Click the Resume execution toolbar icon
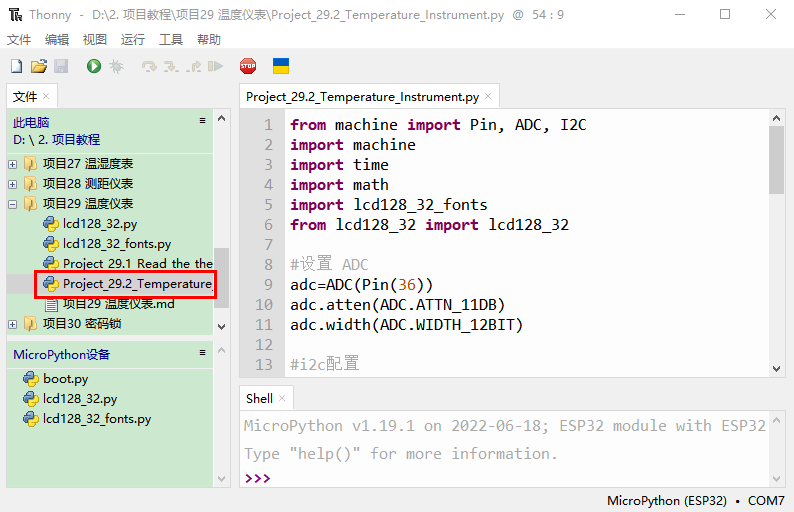794x512 pixels. (x=215, y=66)
